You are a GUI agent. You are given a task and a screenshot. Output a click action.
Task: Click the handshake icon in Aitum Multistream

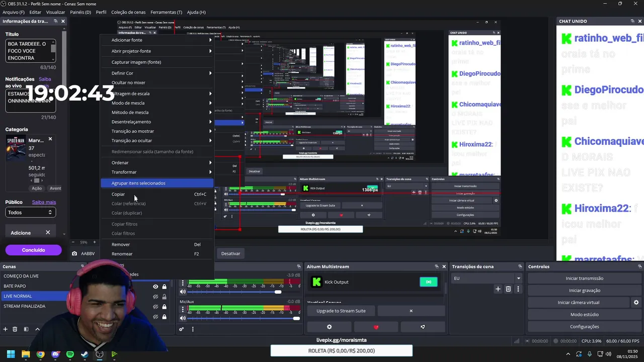tap(423, 327)
